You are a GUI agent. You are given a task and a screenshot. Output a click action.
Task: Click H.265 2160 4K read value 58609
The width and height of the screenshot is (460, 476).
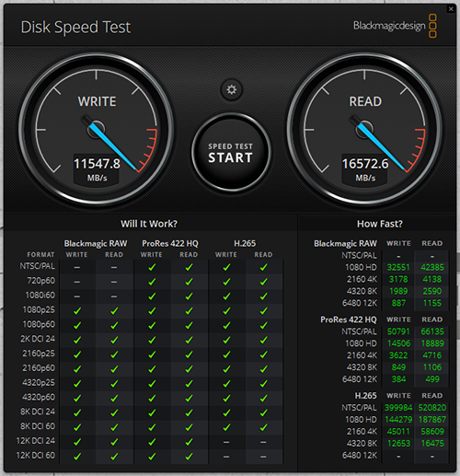pos(432,432)
